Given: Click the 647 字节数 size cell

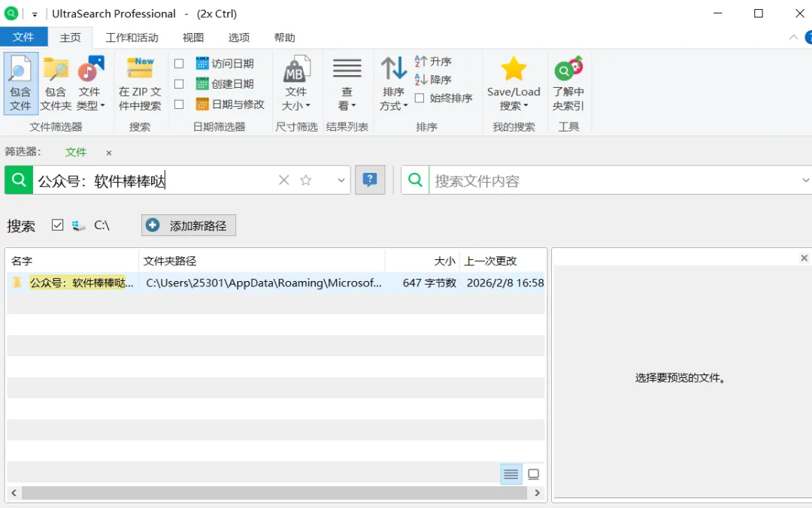Looking at the screenshot, I should pyautogui.click(x=429, y=283).
